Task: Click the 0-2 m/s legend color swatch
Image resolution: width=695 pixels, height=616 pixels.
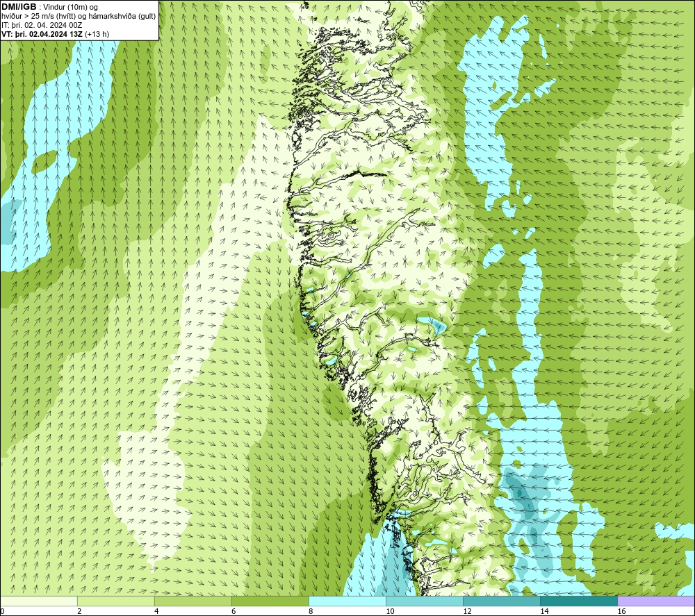Action: 39,601
